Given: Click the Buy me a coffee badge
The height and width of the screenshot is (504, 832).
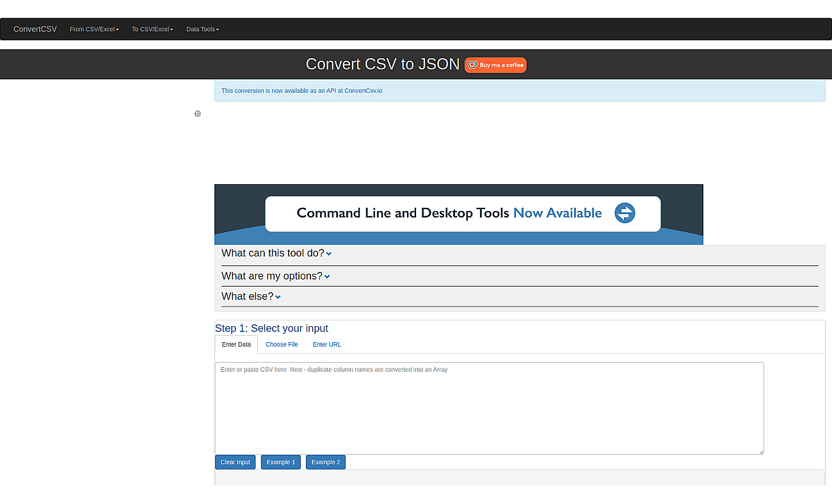Looking at the screenshot, I should click(495, 65).
